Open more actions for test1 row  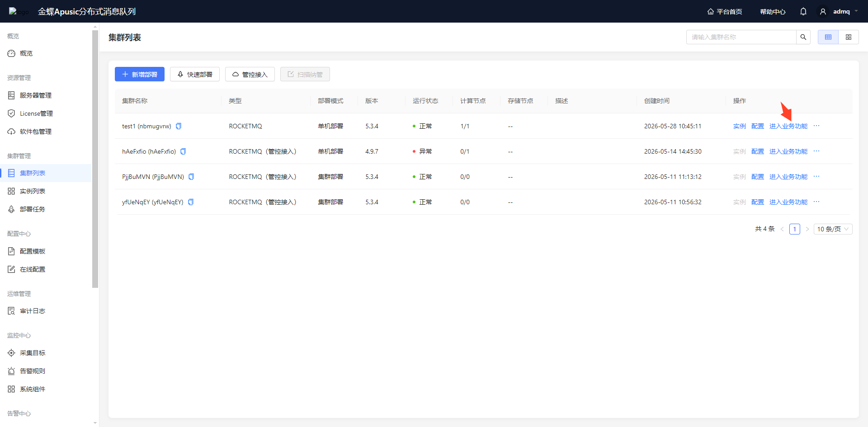pos(816,126)
